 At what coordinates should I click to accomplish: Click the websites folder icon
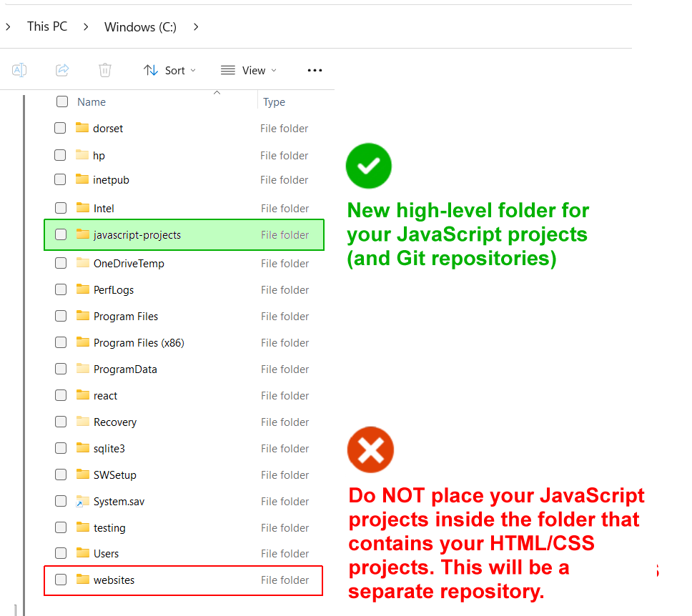(x=82, y=580)
